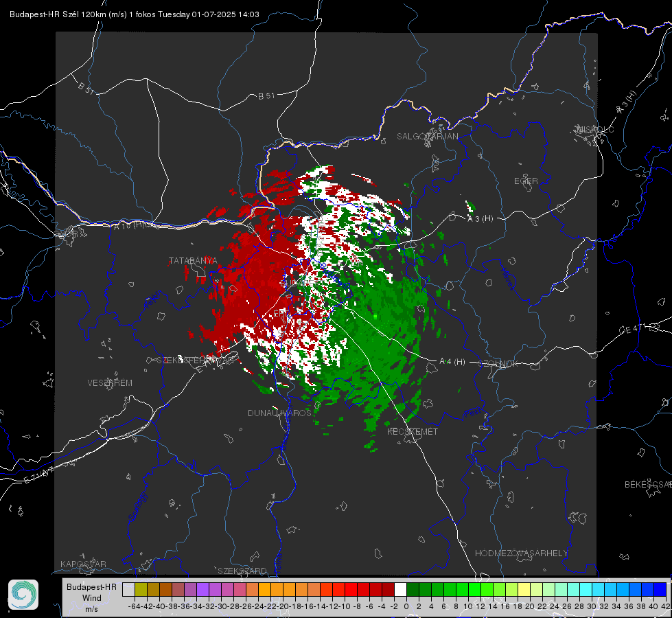Click the TATABÁNYA city label
The image size is (672, 618).
click(193, 261)
